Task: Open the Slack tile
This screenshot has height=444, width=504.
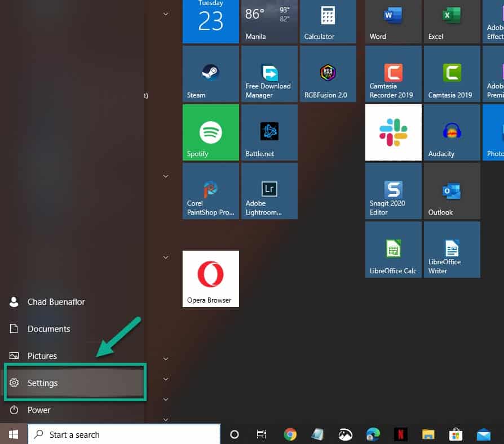Action: pyautogui.click(x=393, y=132)
